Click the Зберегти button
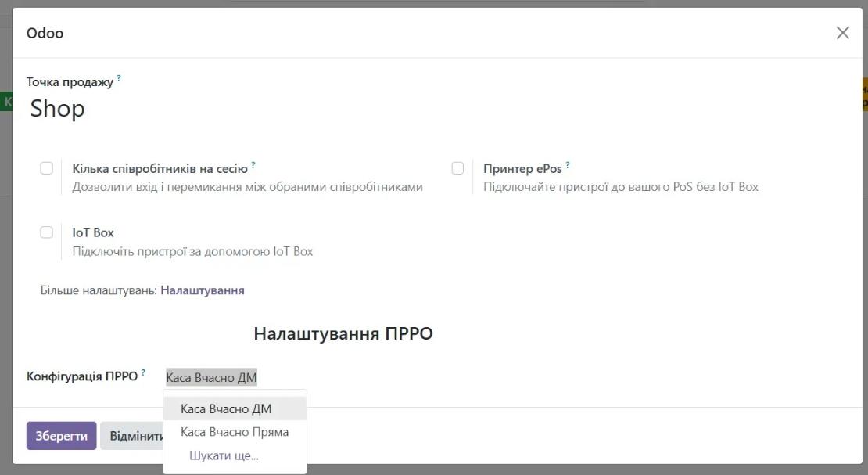Viewport: 868px width, 475px height. pyautogui.click(x=61, y=435)
